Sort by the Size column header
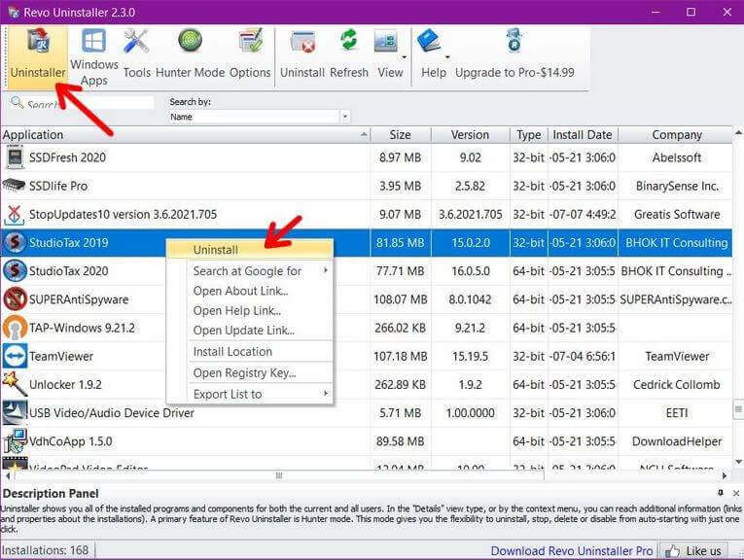 [x=401, y=135]
